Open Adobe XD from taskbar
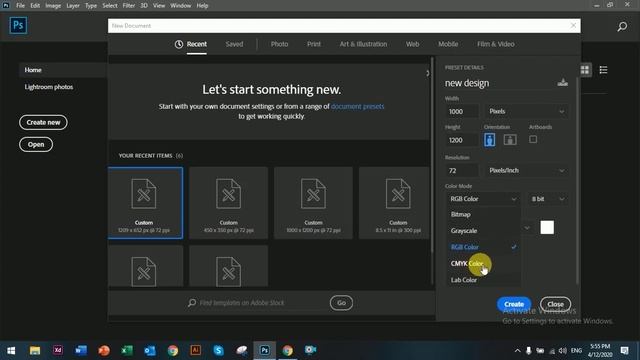The width and height of the screenshot is (640, 360). (58, 350)
